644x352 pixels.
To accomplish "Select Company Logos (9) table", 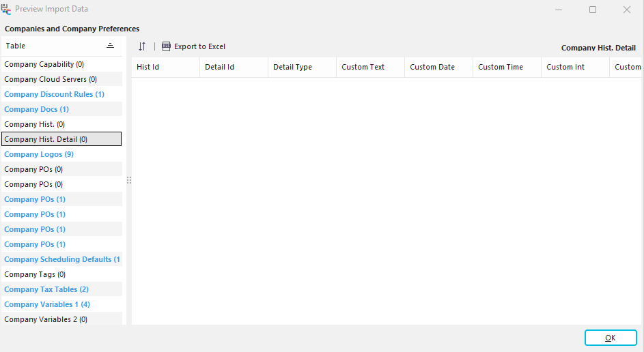I will tap(39, 154).
